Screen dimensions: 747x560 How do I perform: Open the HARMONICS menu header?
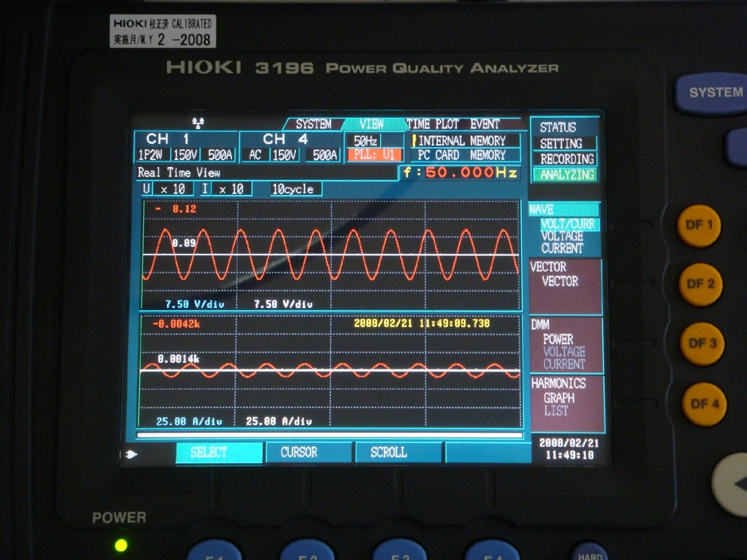coord(558,383)
